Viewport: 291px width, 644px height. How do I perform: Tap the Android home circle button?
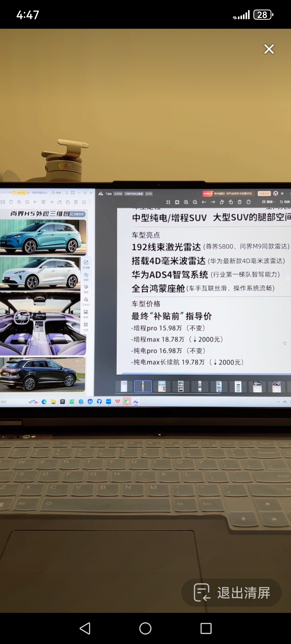[145, 628]
